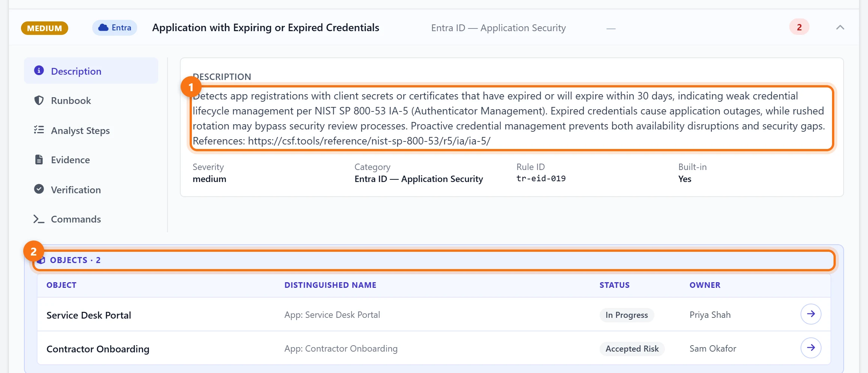Select the Service Desk Portal object name

(x=89, y=315)
